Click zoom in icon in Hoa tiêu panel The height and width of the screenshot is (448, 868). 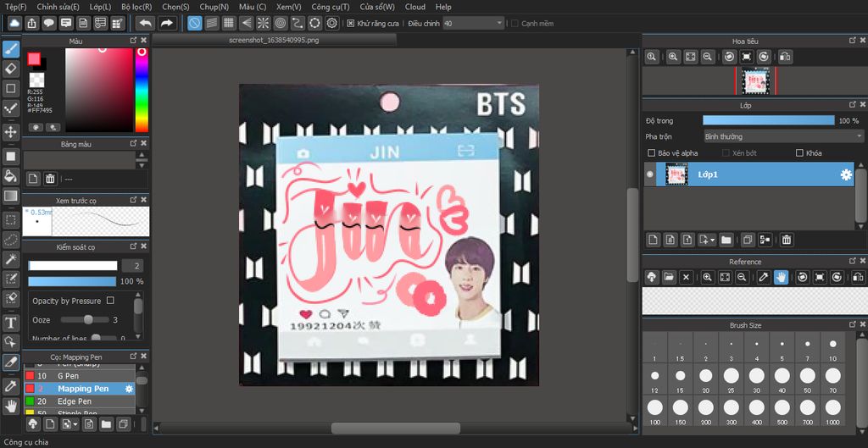pyautogui.click(x=673, y=57)
